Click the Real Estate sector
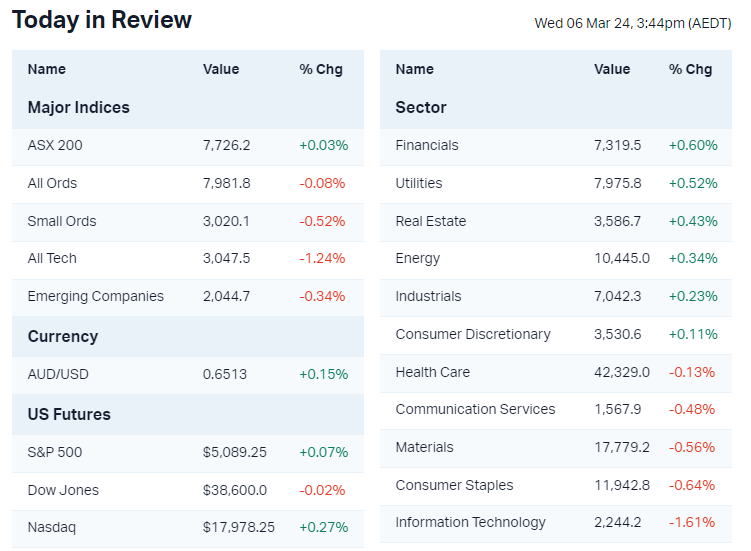The image size is (751, 551). click(x=430, y=221)
